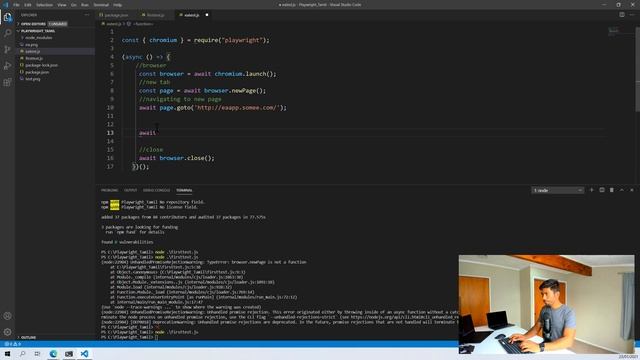Open the Selection menu
Image resolution: width=640 pixels, height=360 pixels.
pos(44,5)
